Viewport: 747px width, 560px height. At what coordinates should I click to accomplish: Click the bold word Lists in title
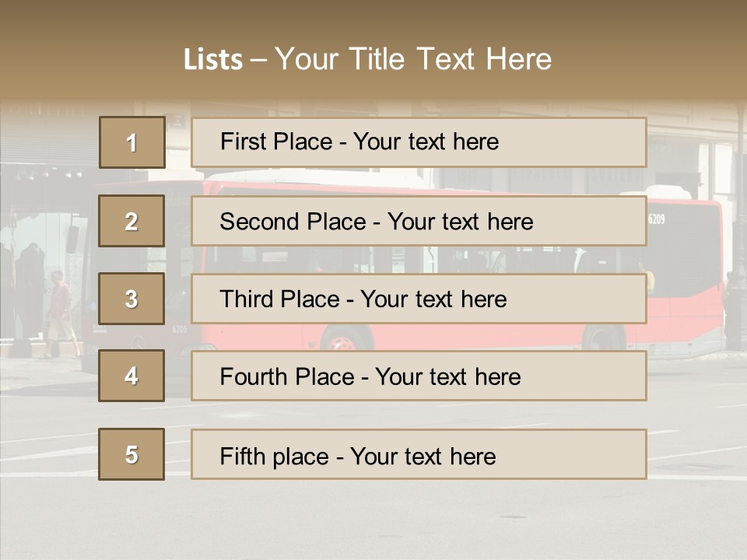coord(213,60)
